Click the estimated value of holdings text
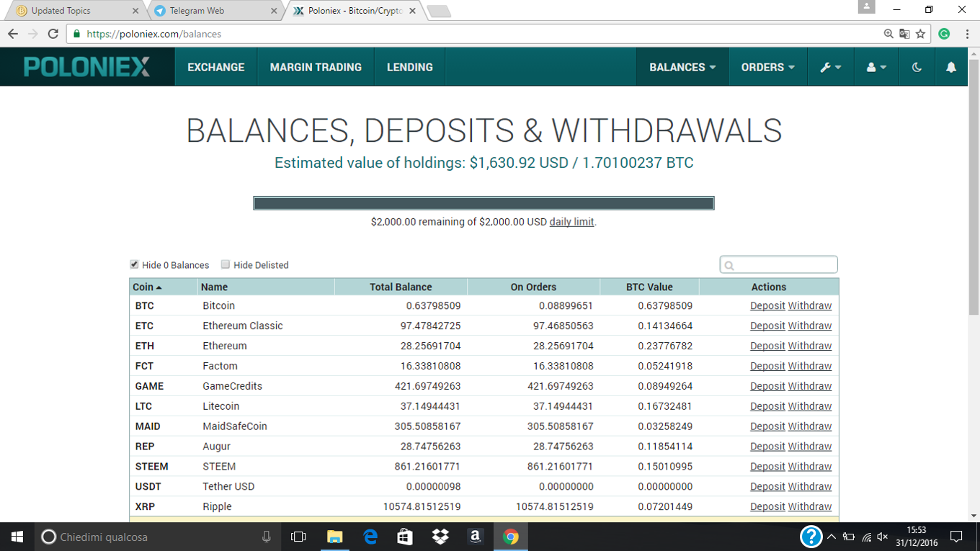 click(484, 163)
